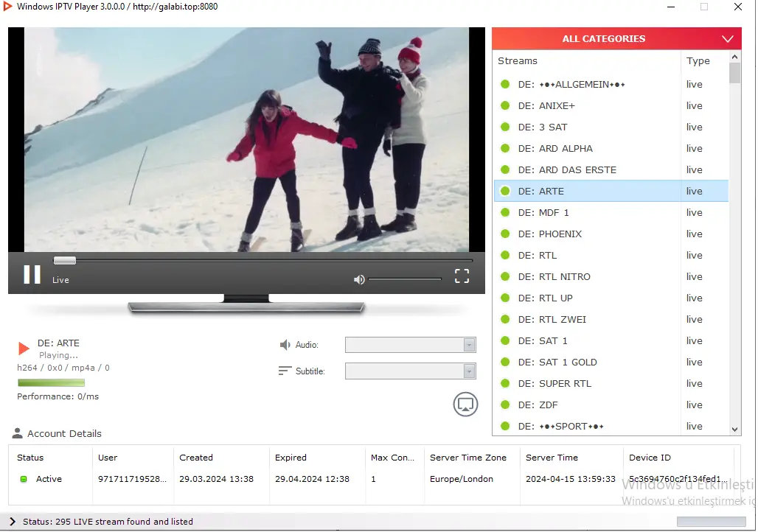Click the stream list scrollbar thumb
Viewport: 758px width, 532px height.
click(x=735, y=73)
